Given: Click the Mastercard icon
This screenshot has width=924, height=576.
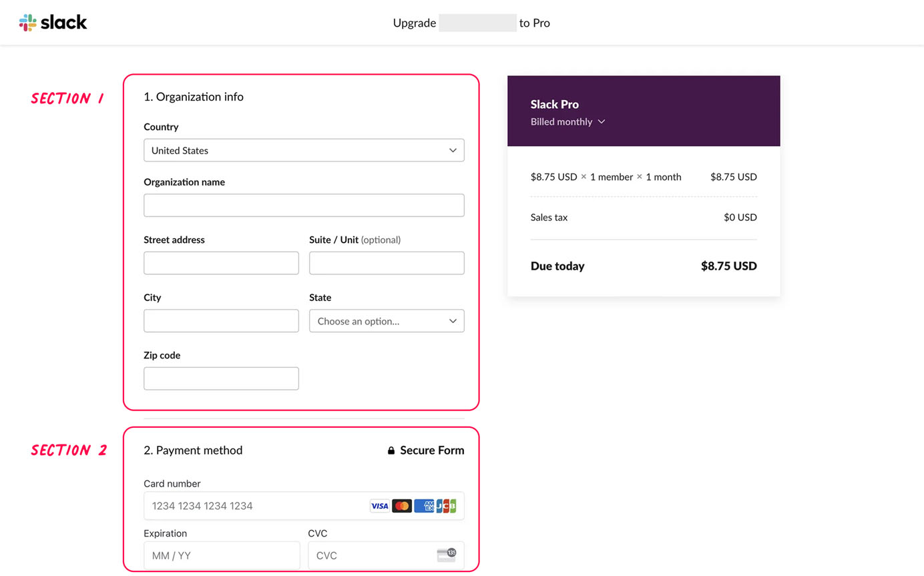Looking at the screenshot, I should 402,506.
